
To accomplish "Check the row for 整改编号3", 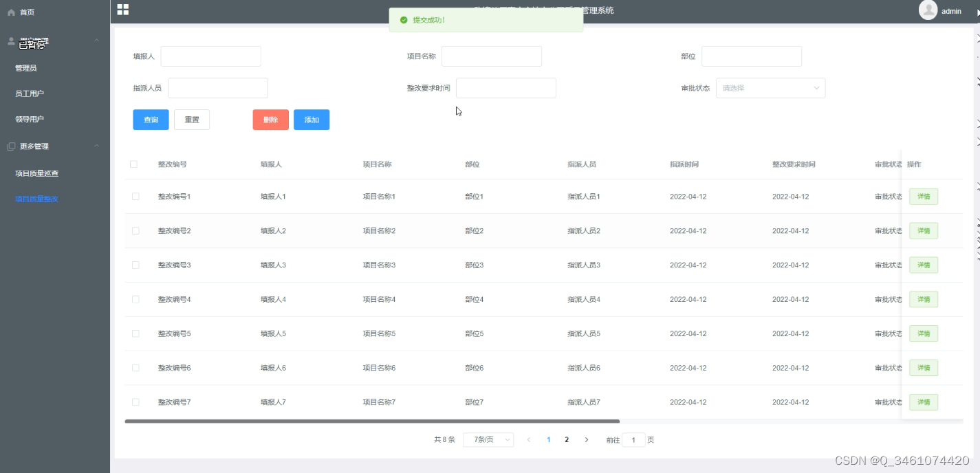I will (x=135, y=265).
